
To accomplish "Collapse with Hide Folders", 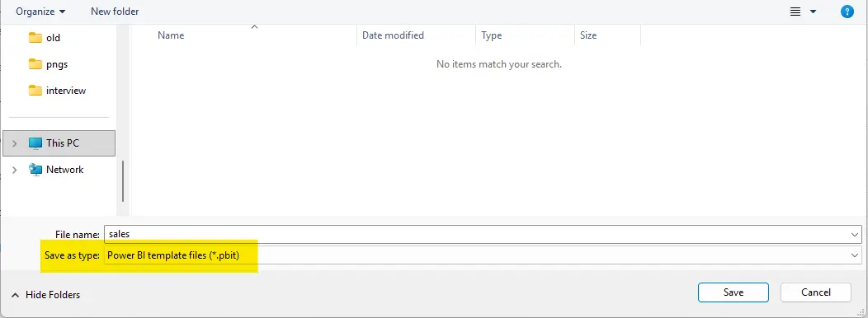I will pos(46,295).
